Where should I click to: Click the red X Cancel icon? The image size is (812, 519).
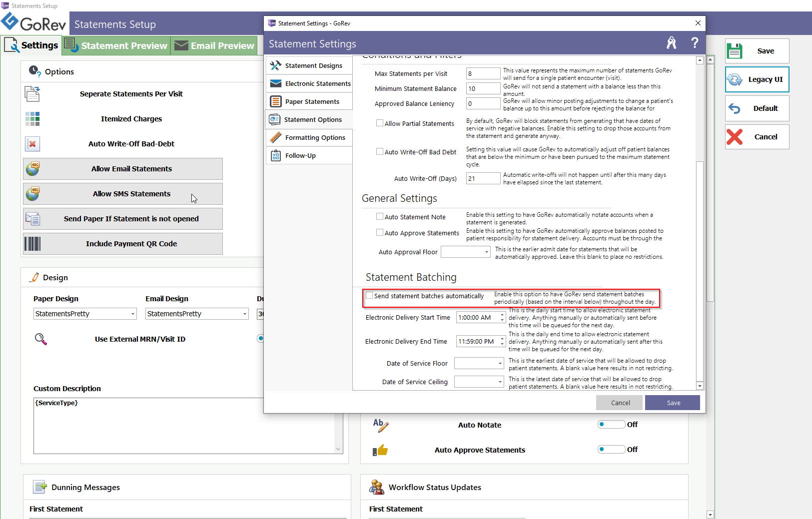(x=735, y=137)
